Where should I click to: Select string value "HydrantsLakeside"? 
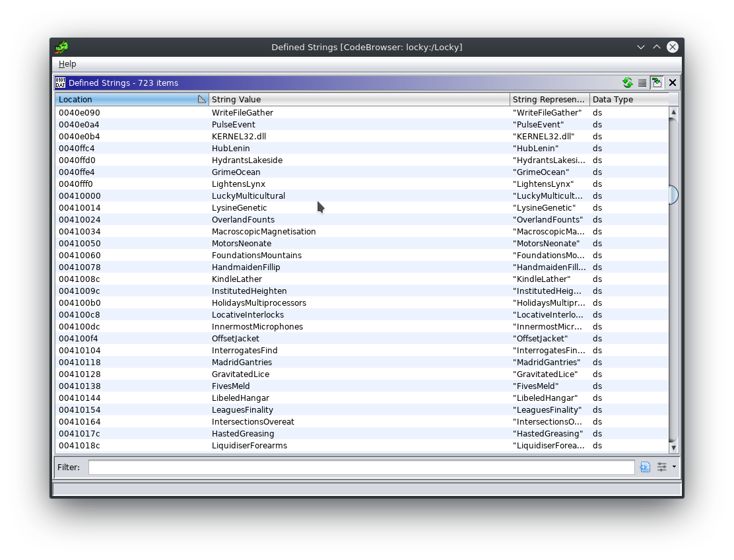247,160
